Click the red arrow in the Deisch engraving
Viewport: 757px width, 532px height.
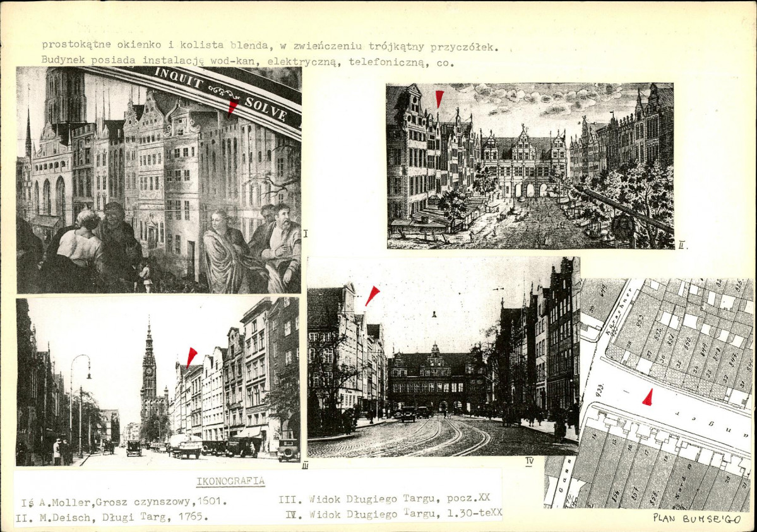(x=439, y=98)
